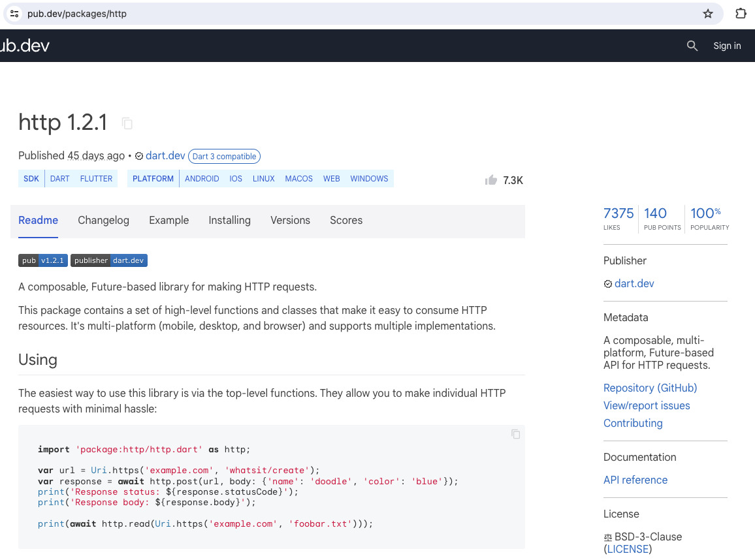
Task: Click the search magnifier icon
Action: point(692,46)
